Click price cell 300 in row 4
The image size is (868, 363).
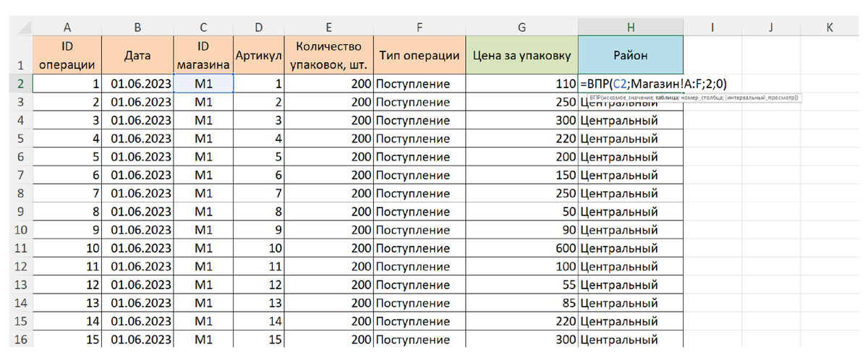[522, 121]
